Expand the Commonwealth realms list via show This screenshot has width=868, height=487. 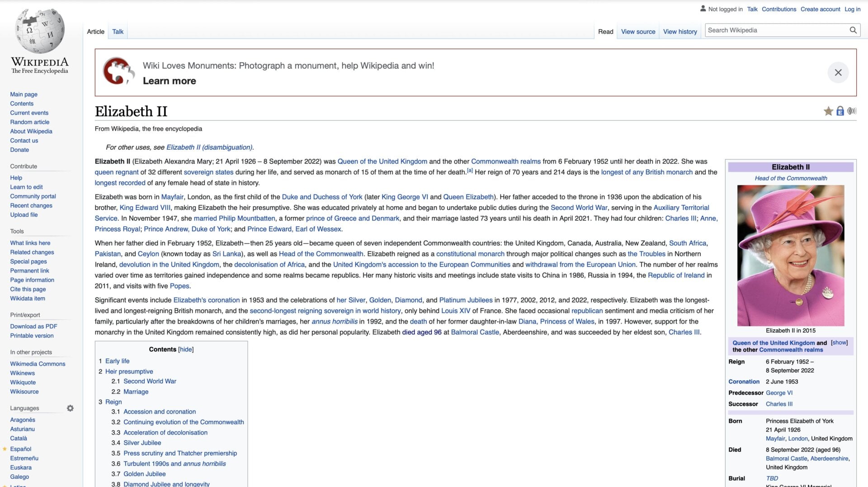pos(840,342)
